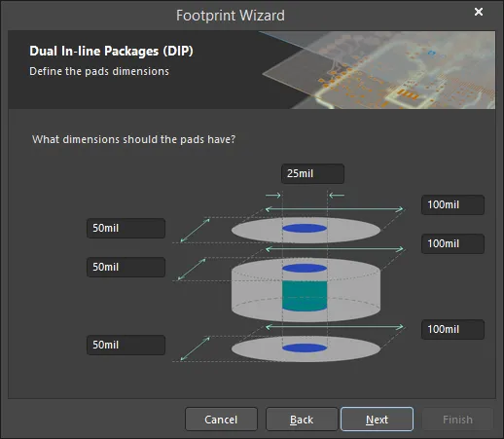
Task: Select the middle layer 50mil height field
Action: pyautogui.click(x=126, y=267)
